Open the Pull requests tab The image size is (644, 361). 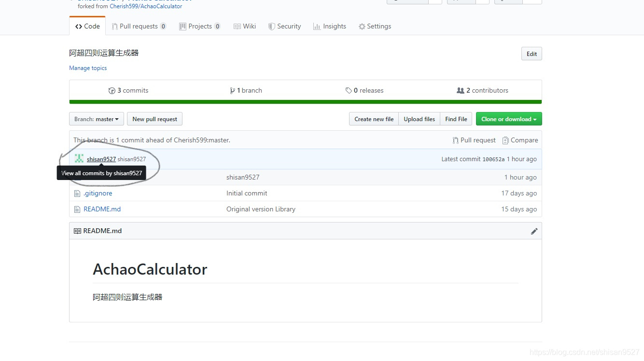(x=139, y=26)
